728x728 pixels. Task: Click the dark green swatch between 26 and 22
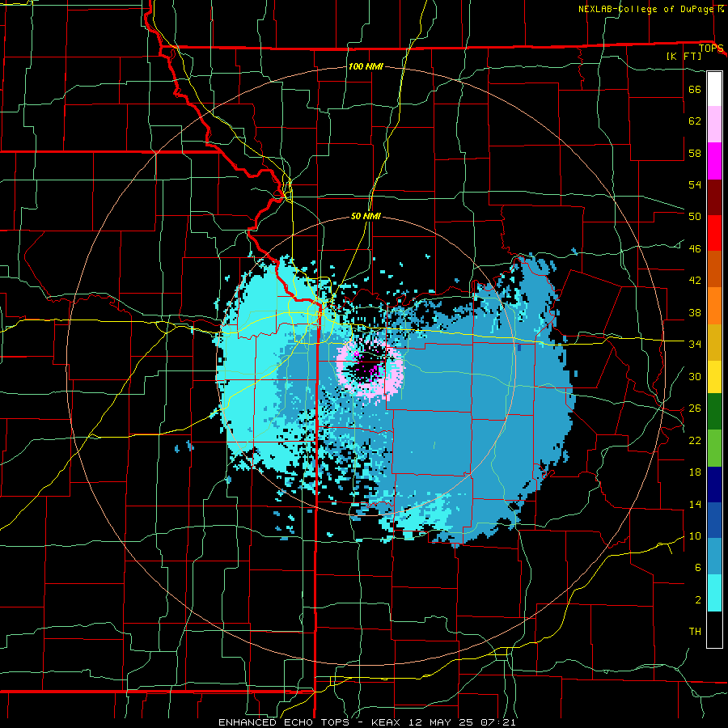[x=714, y=412]
